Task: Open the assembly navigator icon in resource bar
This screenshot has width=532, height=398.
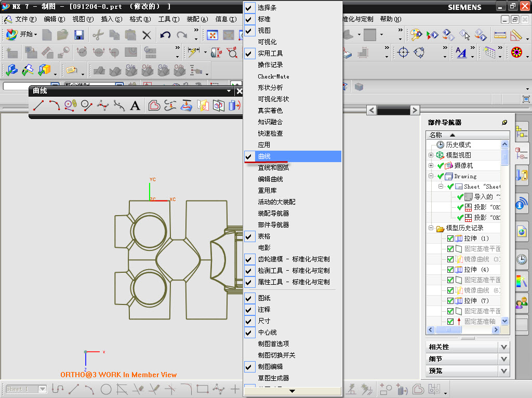Action: coord(522,131)
